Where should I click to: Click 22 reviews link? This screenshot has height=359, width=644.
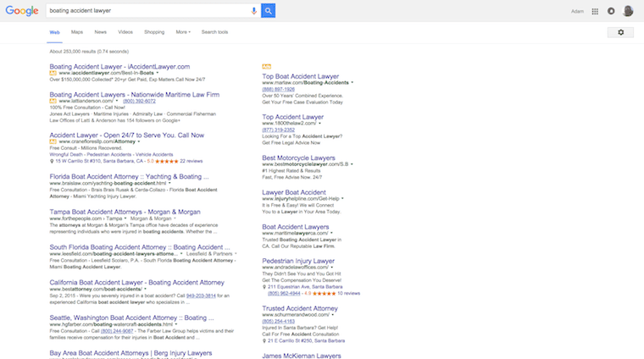point(191,161)
